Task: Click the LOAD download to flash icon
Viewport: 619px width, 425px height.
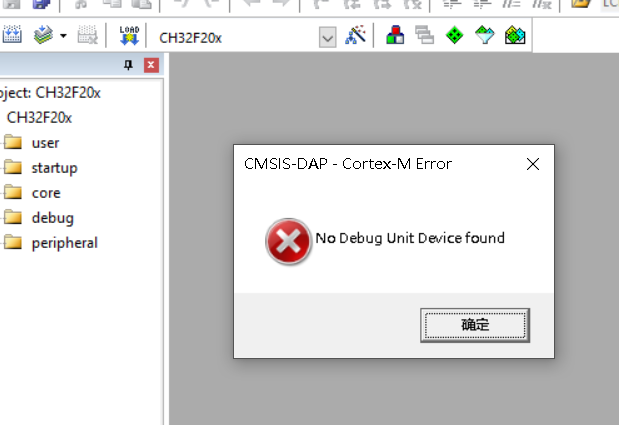Action: pyautogui.click(x=129, y=35)
